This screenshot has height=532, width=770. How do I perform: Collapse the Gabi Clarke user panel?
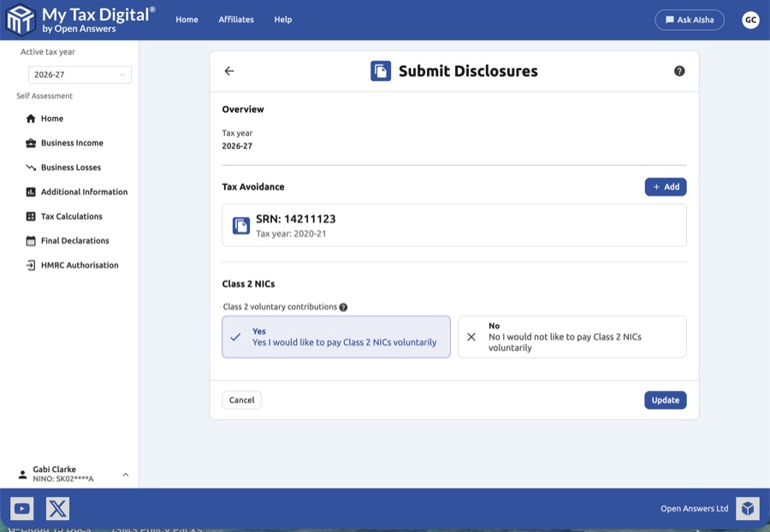point(125,473)
